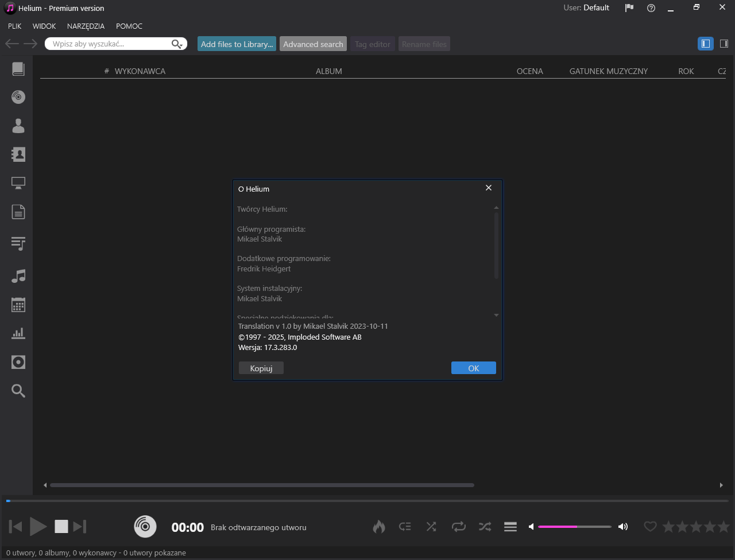Click the credits scrollbar down arrow

(497, 315)
